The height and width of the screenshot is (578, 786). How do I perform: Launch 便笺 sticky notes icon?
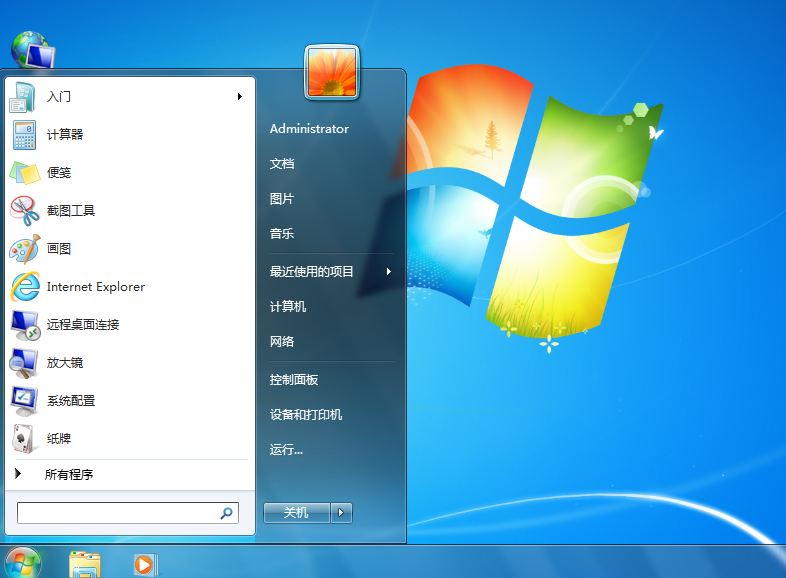25,172
